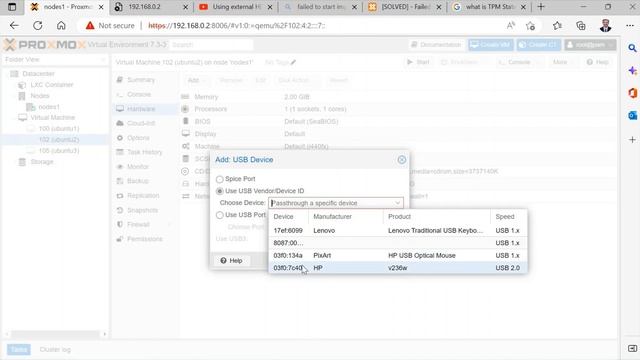Image resolution: width=640 pixels, height=360 pixels.
Task: Open the browser home page
Action: [61, 25]
